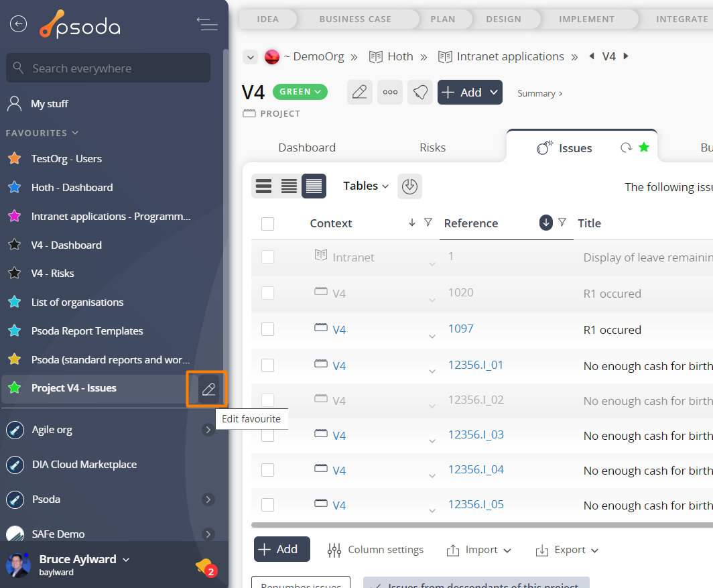The width and height of the screenshot is (713, 588).
Task: Open the GREEN status dropdown
Action: pyautogui.click(x=300, y=92)
